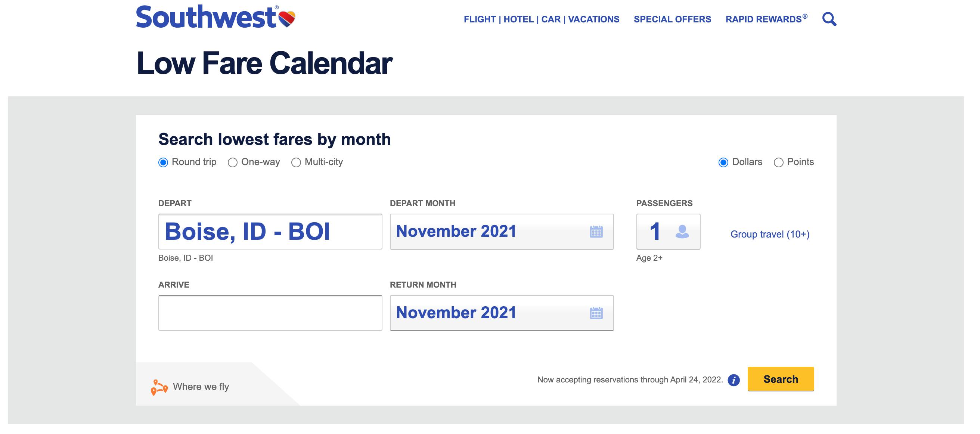Choose the Multi-city radio button

point(296,163)
